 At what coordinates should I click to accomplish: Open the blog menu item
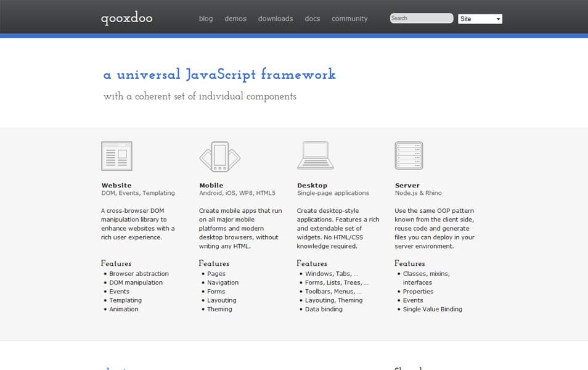[206, 18]
